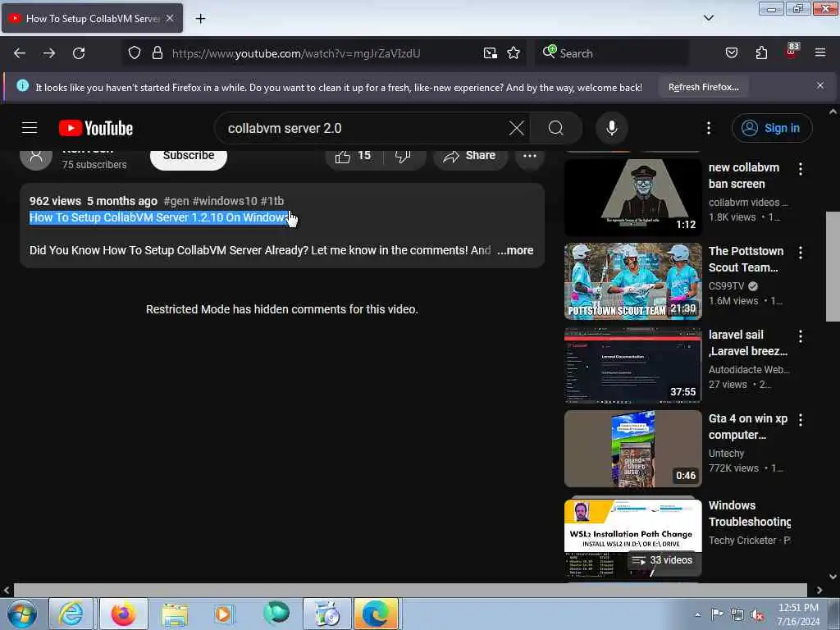The height and width of the screenshot is (630, 840).
Task: Open options for 'new collabvm ban screen'
Action: coord(801,169)
